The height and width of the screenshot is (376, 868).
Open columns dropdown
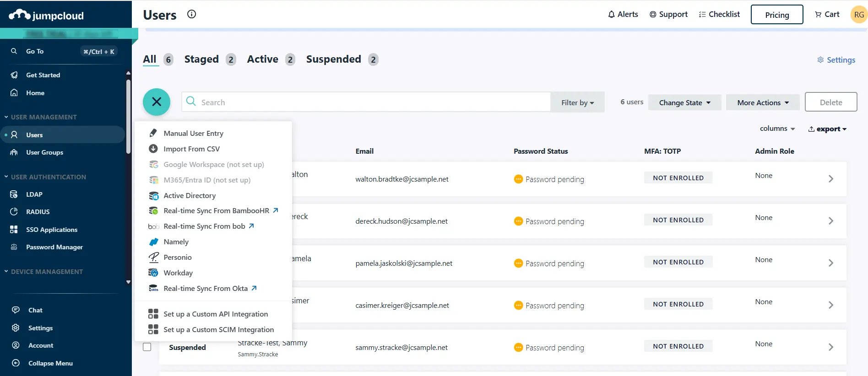click(x=777, y=129)
